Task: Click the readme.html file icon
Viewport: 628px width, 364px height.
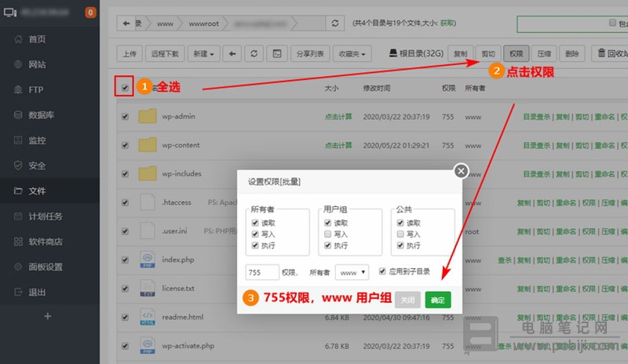Action: [148, 317]
